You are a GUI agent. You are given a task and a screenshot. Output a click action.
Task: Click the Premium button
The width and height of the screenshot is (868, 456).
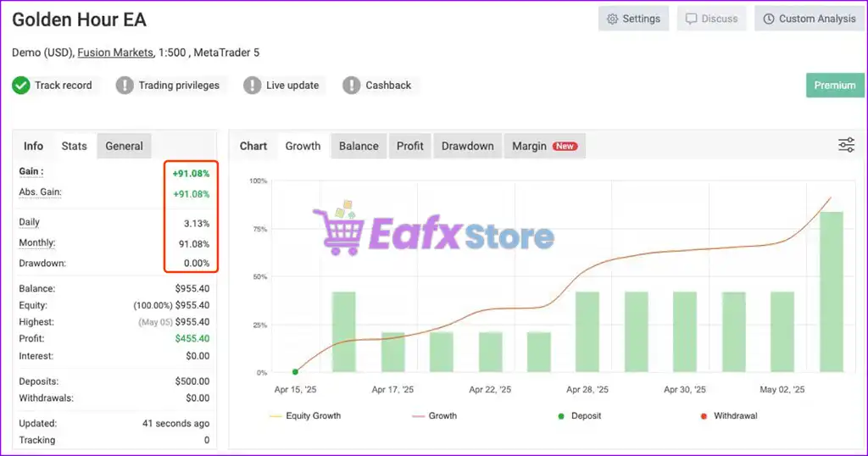pyautogui.click(x=835, y=86)
